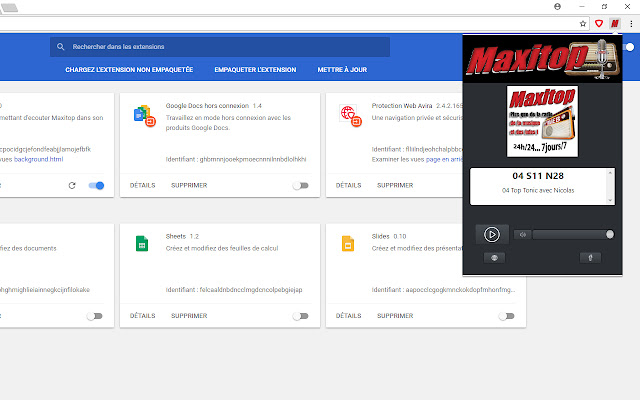Click METTRE À JOUR
Screen dimensions: 640x400
click(x=342, y=70)
